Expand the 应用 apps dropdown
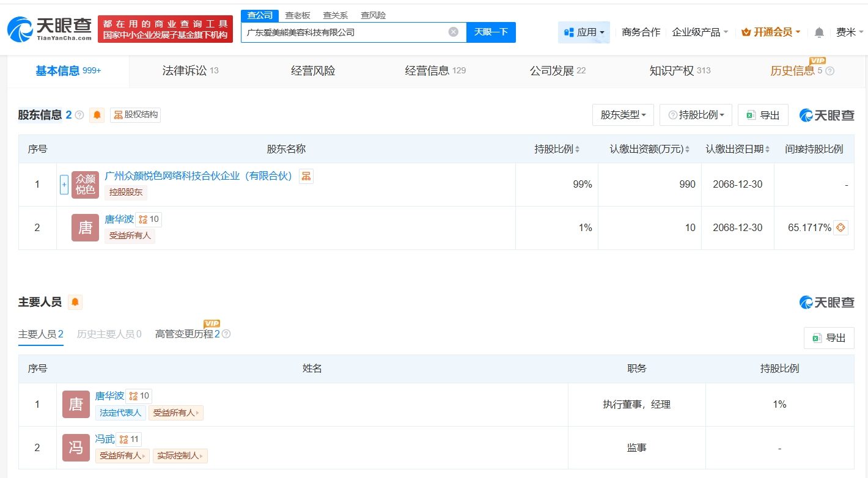The width and height of the screenshot is (868, 478). (x=584, y=32)
